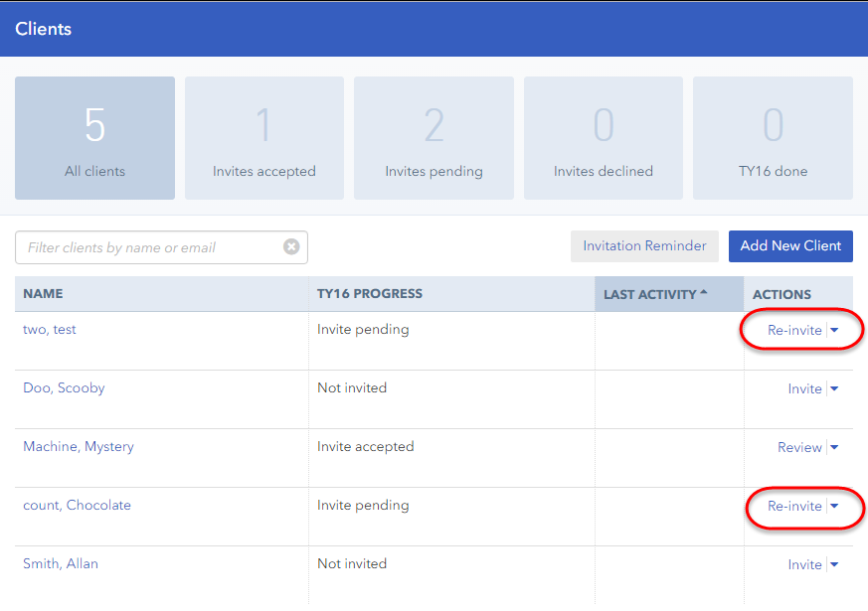868x611 pixels.
Task: Click the Invite accepted status text
Action: [x=365, y=447]
